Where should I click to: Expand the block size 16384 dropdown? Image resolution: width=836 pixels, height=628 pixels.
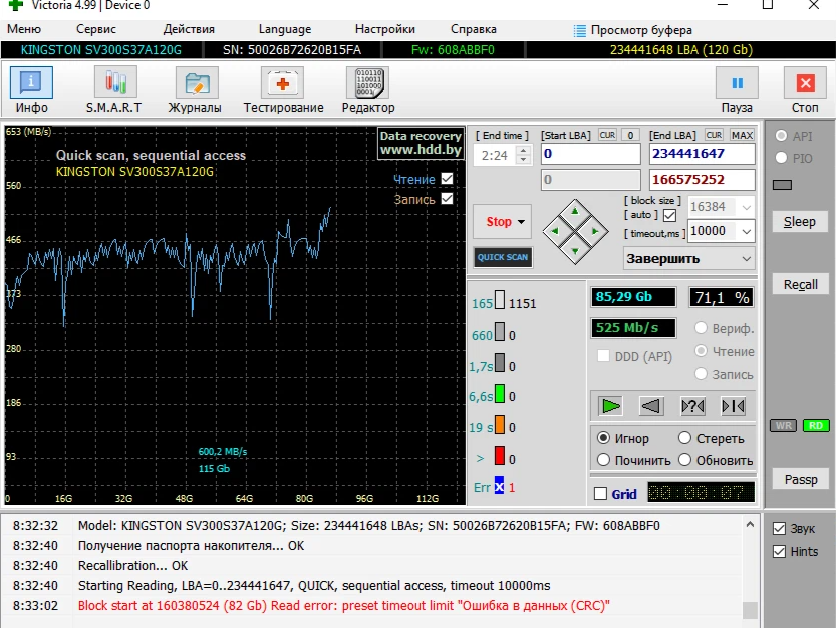(x=747, y=207)
